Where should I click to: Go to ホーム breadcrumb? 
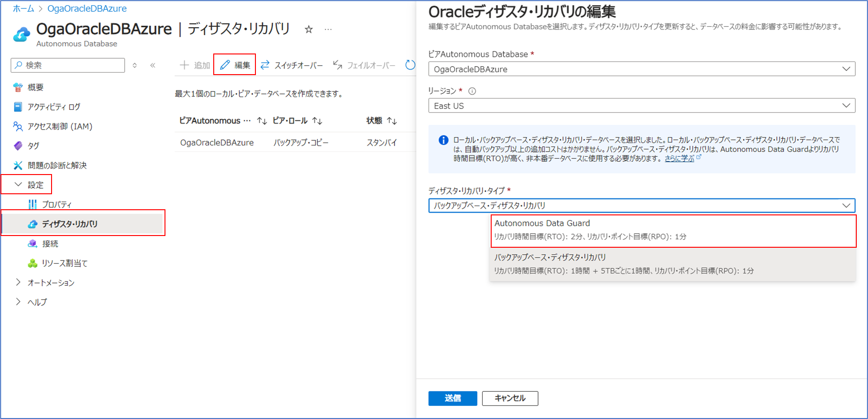coord(23,8)
